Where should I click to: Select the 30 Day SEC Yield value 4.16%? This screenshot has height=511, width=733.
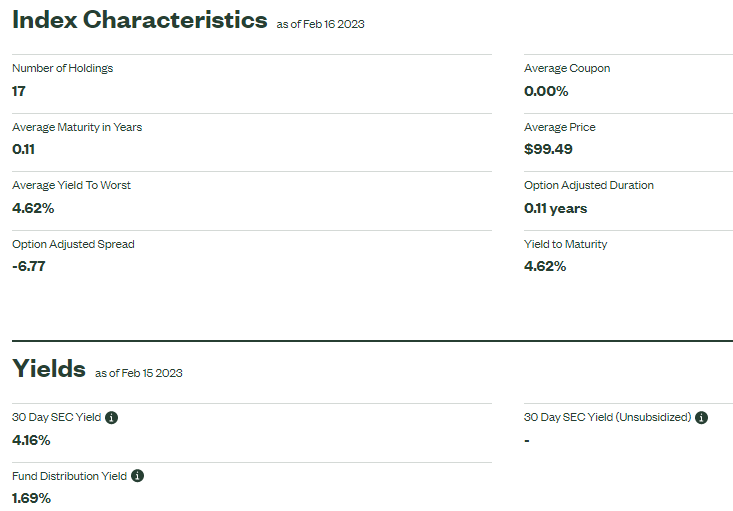31,440
